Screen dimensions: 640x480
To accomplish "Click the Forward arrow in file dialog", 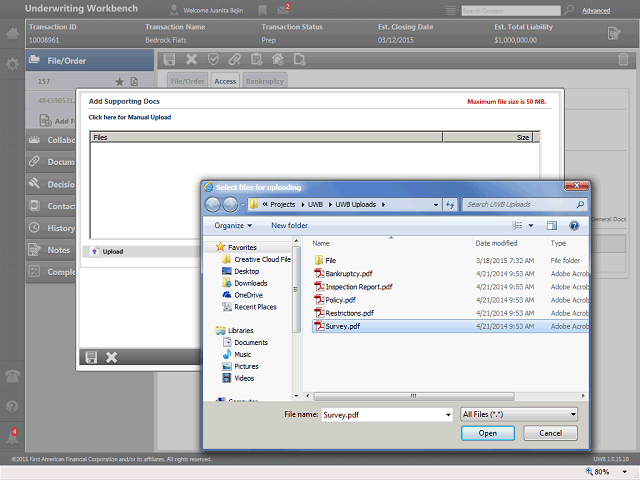I will (x=230, y=204).
